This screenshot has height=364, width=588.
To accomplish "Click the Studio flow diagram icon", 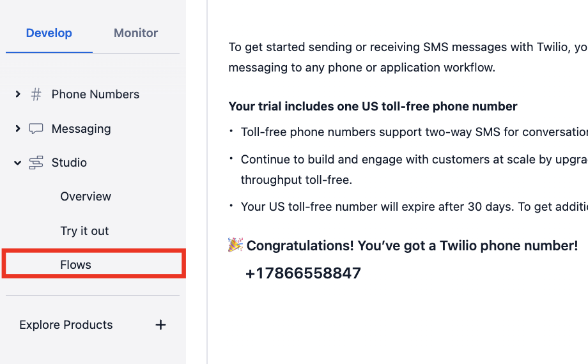I will pos(36,163).
